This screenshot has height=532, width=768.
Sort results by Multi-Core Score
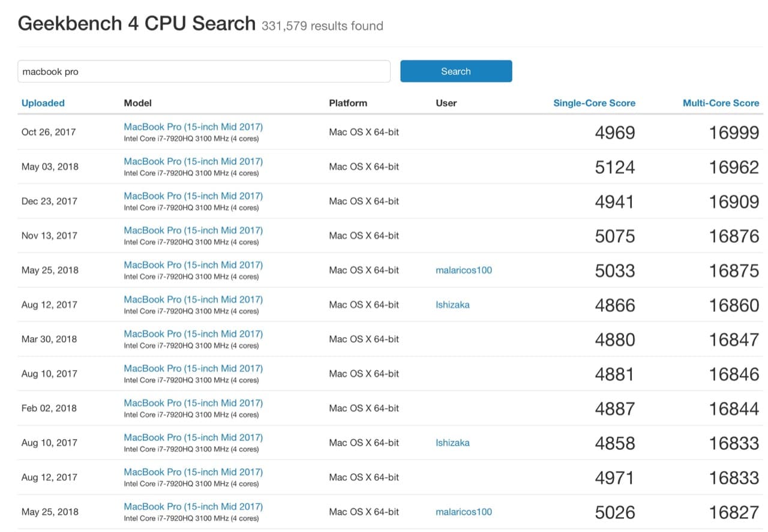[x=721, y=103]
